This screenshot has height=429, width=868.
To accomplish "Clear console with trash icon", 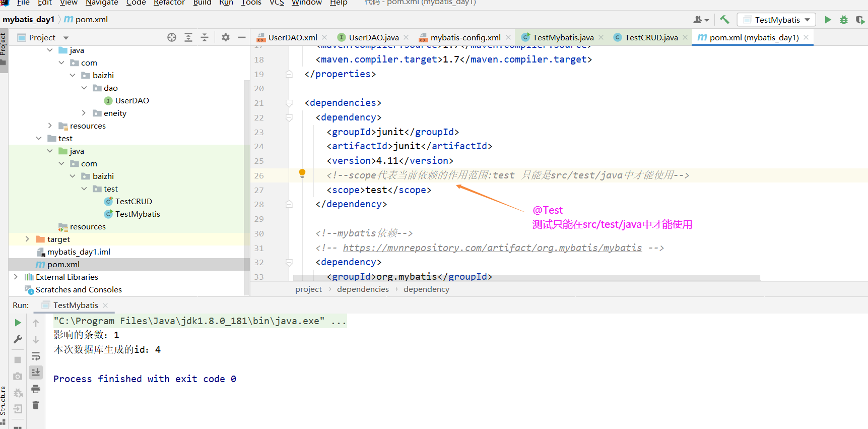I will coord(36,405).
